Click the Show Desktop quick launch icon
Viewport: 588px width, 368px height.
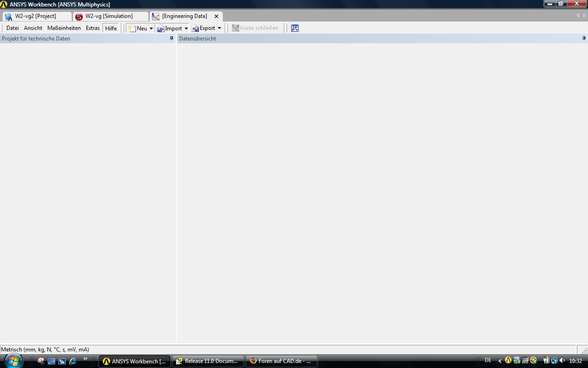coord(51,361)
